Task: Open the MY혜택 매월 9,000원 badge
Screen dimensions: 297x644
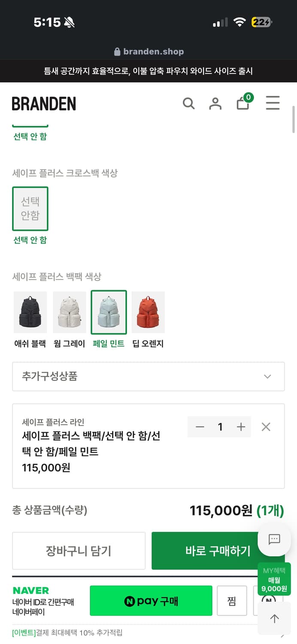Action: (x=273, y=580)
